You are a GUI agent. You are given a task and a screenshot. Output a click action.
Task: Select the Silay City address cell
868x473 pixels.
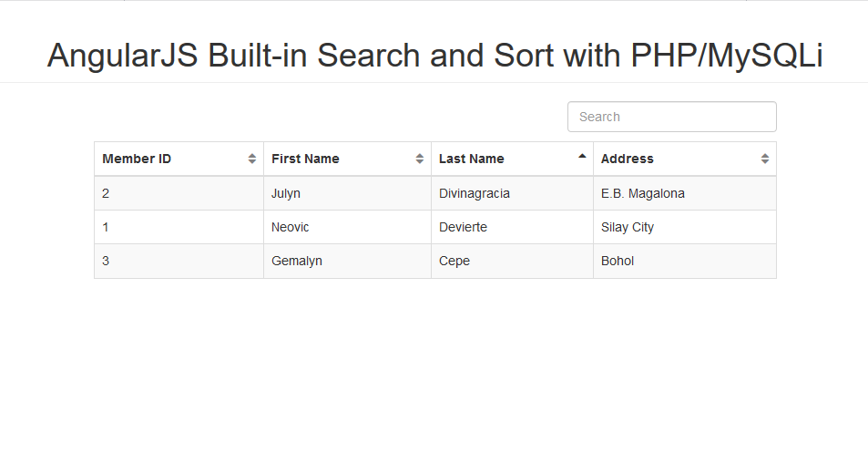tap(685, 227)
